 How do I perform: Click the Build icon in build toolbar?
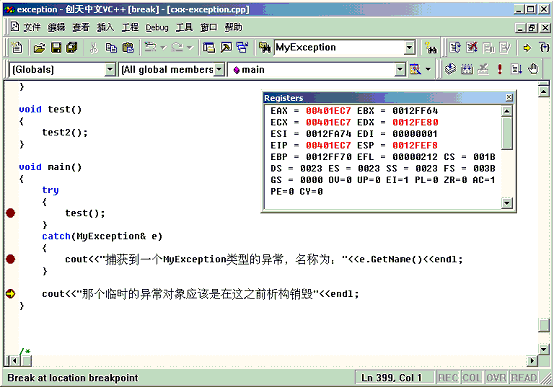[467, 69]
